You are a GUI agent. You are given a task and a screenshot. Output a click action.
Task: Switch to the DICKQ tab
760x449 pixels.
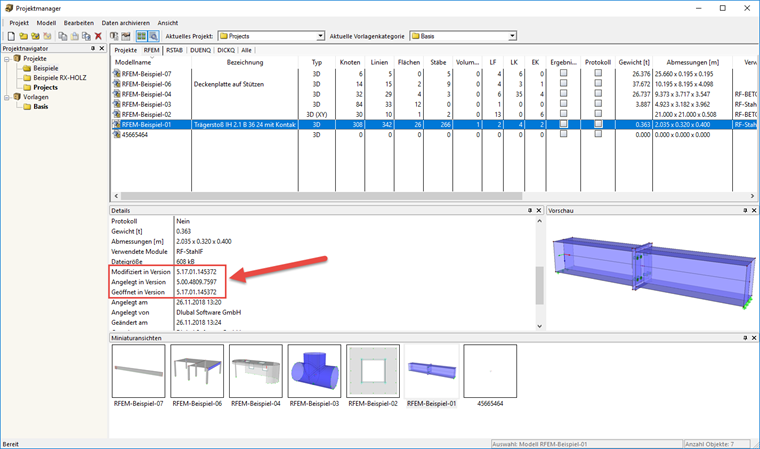226,50
